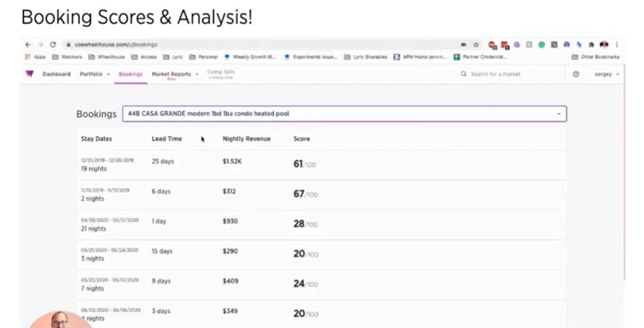This screenshot has width=644, height=328.
Task: Open the Other Bookmarks folder
Action: coord(596,57)
